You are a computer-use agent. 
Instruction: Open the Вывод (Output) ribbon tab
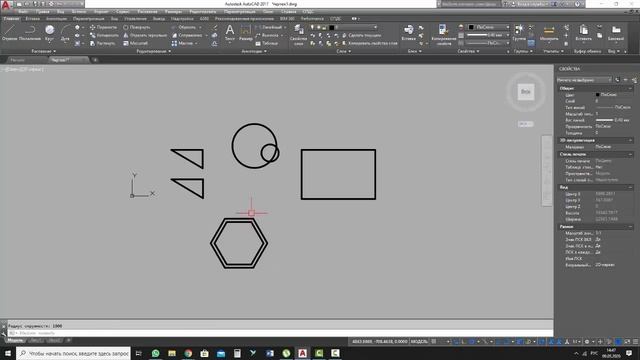(x=158, y=19)
